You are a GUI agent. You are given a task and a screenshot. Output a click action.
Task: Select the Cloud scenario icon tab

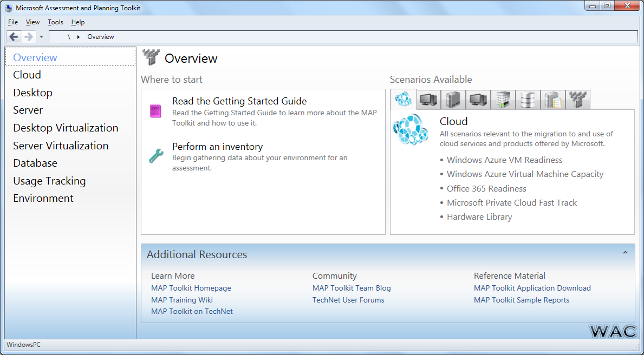404,100
